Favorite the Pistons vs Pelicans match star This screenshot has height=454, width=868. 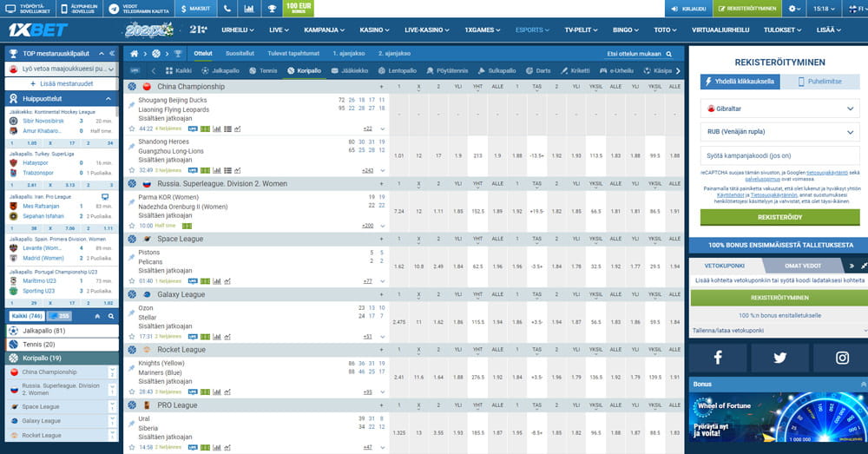click(x=132, y=280)
